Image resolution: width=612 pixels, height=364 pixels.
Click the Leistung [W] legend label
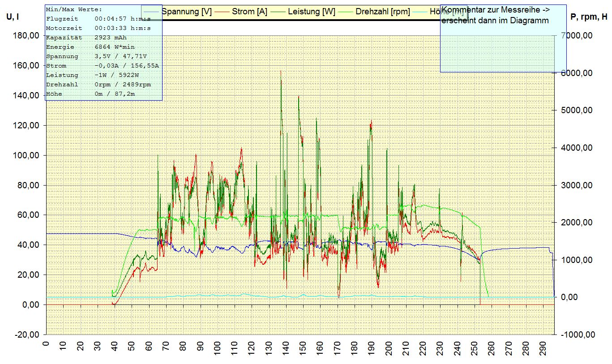[x=312, y=12]
